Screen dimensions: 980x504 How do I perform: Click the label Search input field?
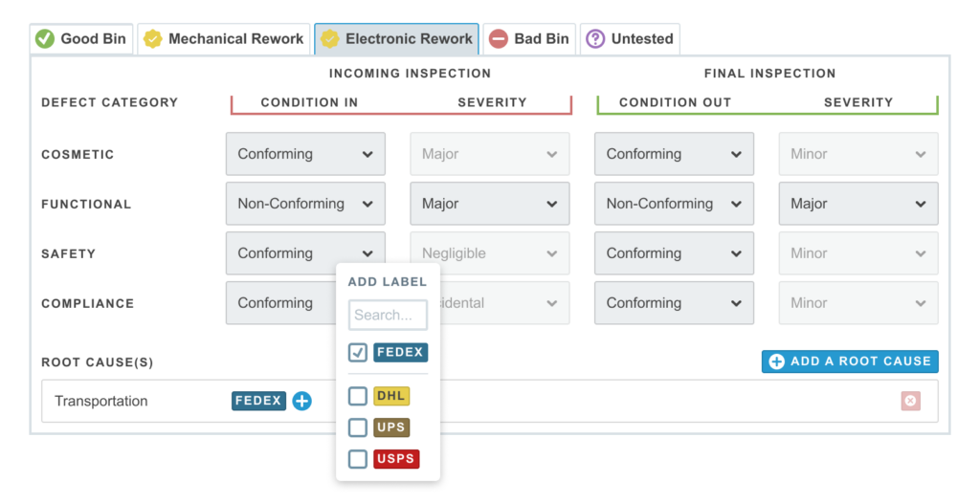[388, 315]
